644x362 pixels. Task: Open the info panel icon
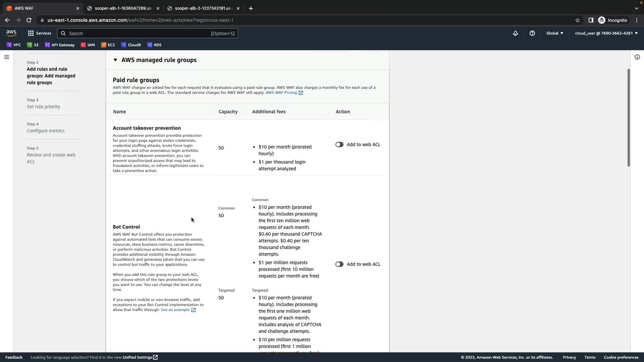tap(637, 57)
